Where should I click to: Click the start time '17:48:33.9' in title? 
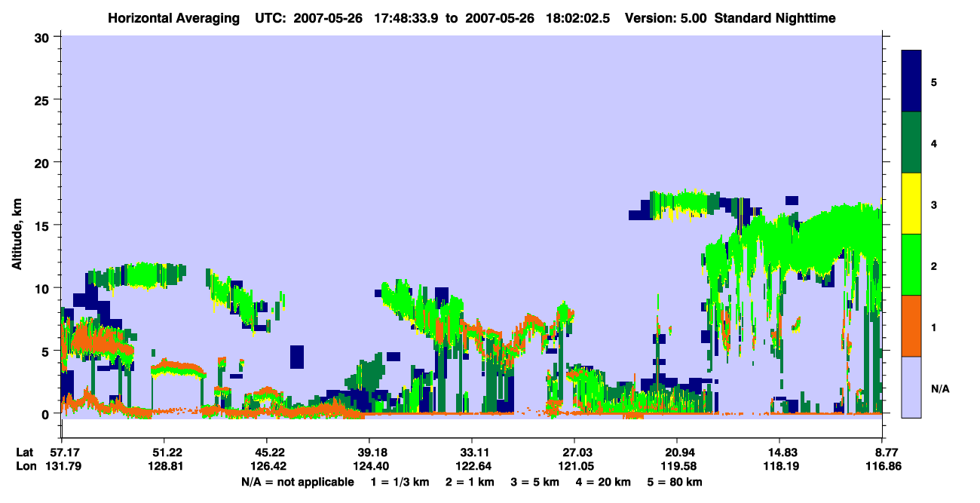(x=407, y=17)
